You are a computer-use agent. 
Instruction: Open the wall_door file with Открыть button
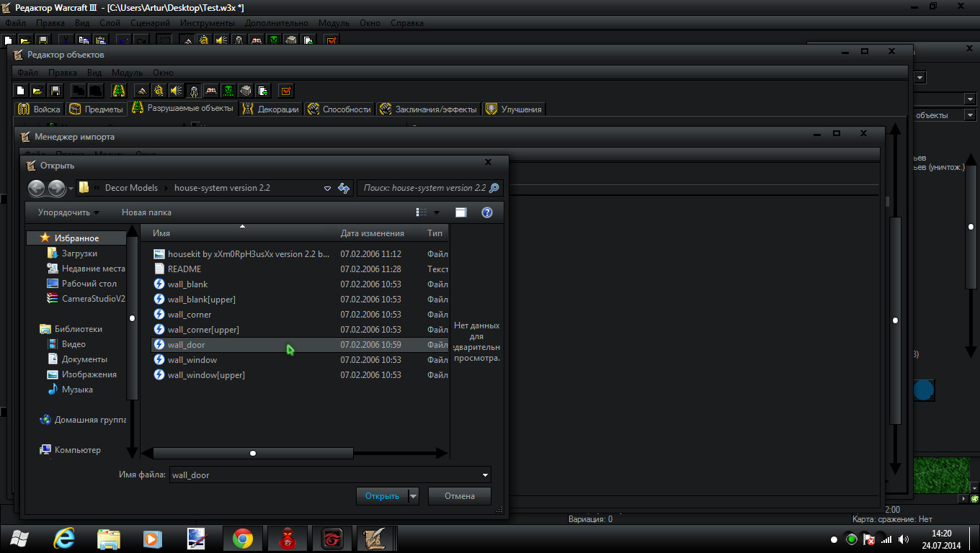coord(382,496)
